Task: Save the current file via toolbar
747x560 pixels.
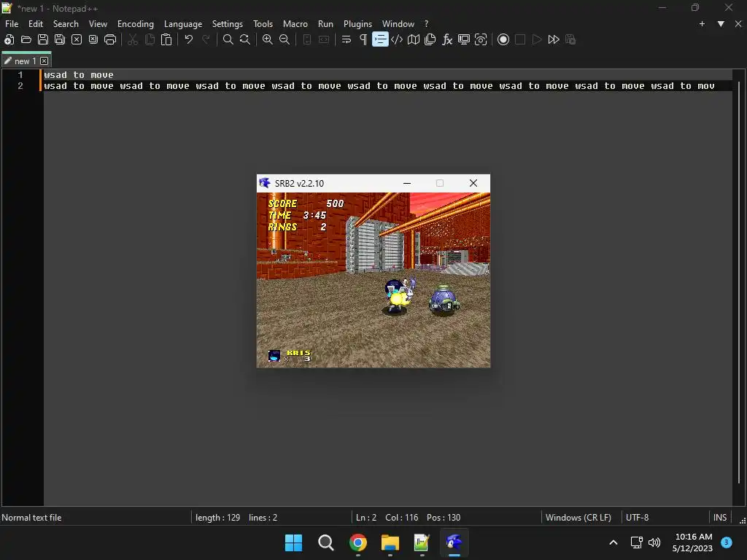Action: tap(43, 39)
